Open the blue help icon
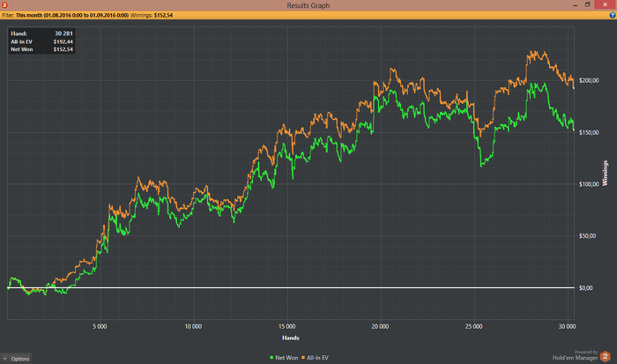 (613, 15)
